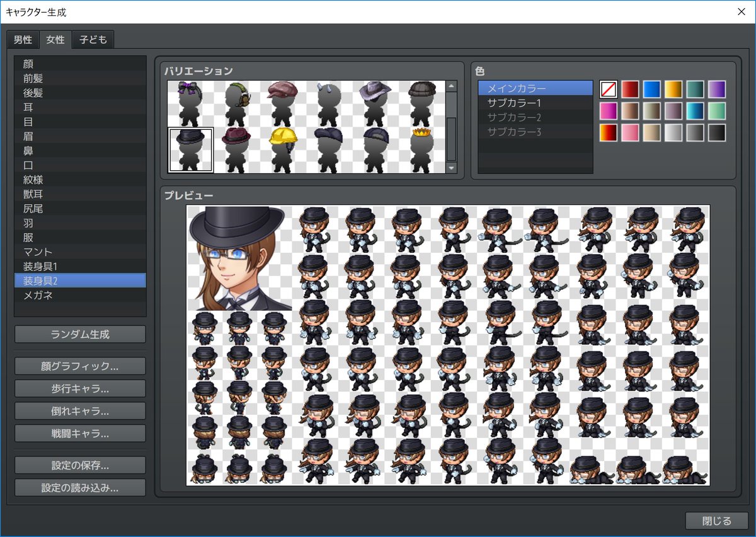Pick the dark officer cap variation
This screenshot has height=537, width=756.
click(x=375, y=149)
